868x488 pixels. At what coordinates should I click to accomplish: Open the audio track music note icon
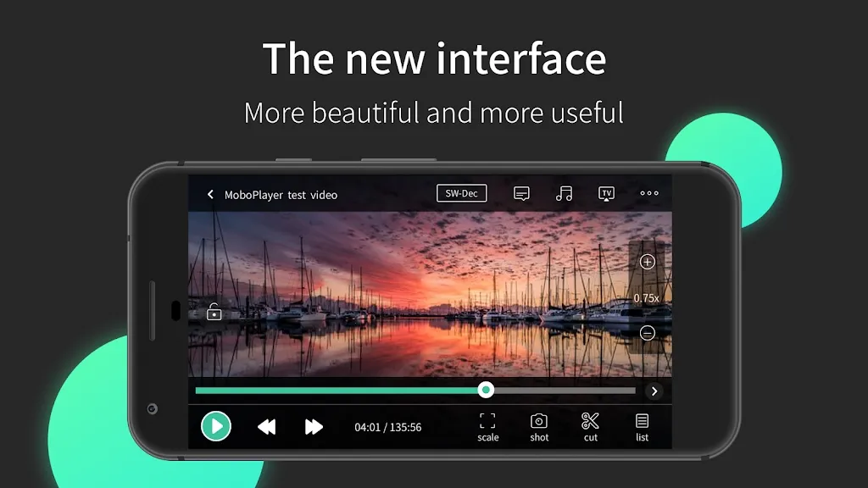pyautogui.click(x=564, y=194)
